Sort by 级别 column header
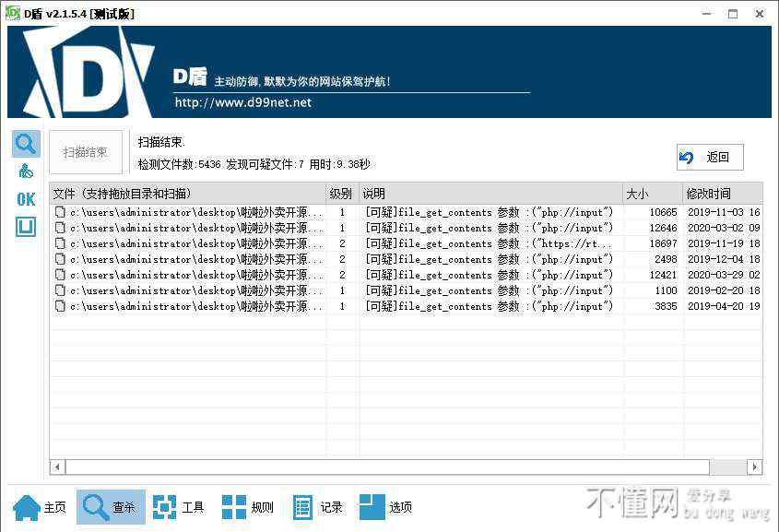Image resolution: width=779 pixels, height=532 pixels. coord(342,194)
